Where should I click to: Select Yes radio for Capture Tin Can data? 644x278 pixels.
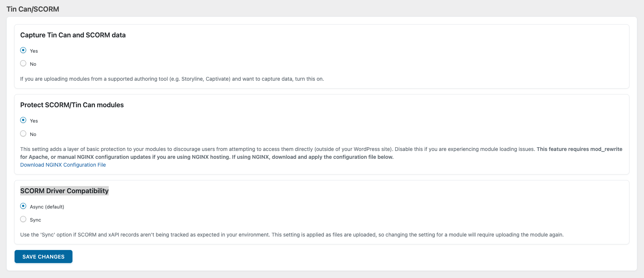(23, 50)
